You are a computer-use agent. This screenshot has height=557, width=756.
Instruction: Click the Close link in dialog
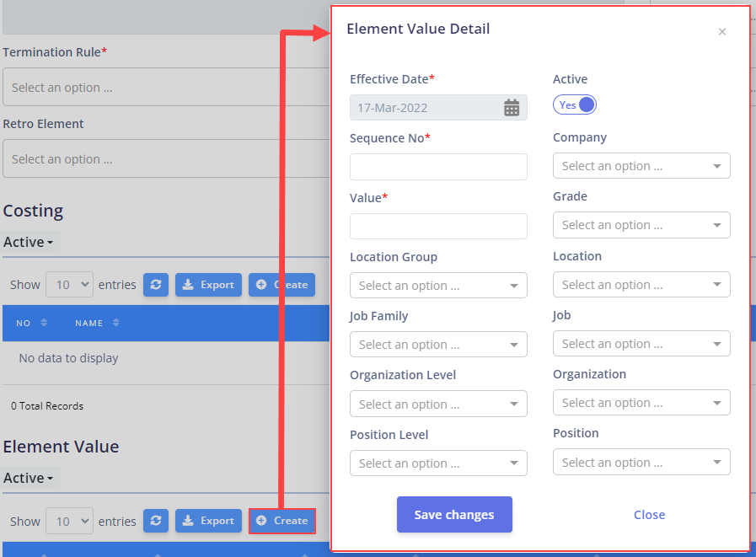click(x=649, y=515)
